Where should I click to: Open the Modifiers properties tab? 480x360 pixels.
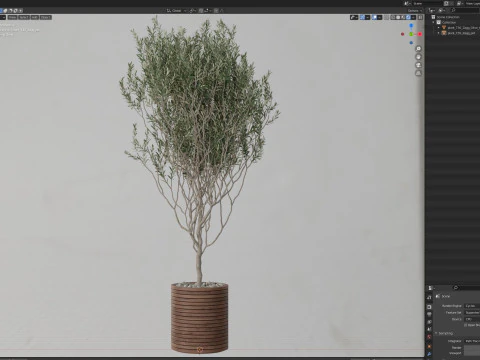coord(429,354)
